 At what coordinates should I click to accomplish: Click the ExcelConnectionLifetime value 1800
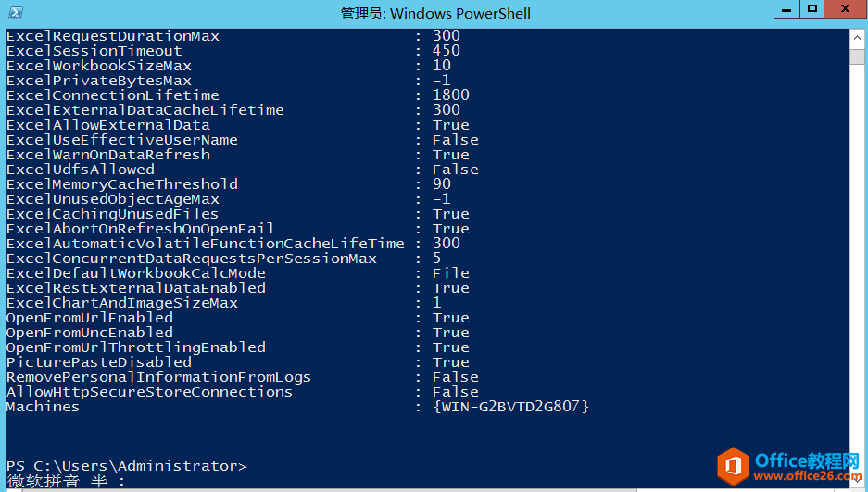(x=450, y=95)
